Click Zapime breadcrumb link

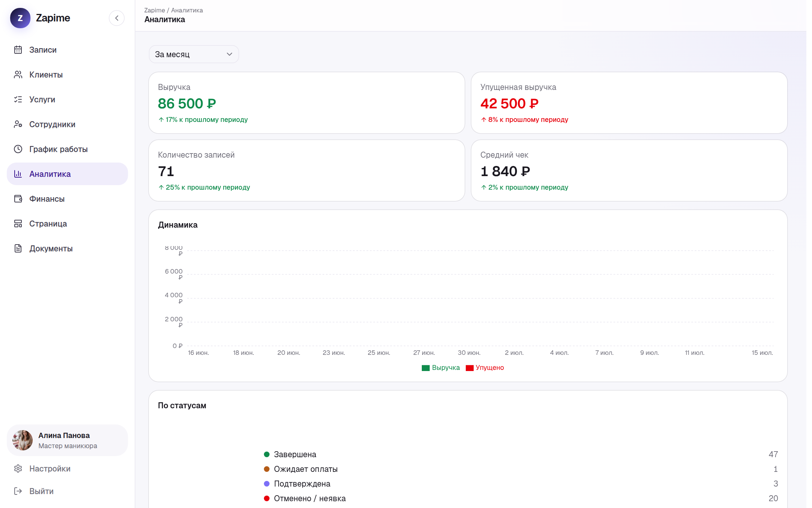tap(155, 10)
